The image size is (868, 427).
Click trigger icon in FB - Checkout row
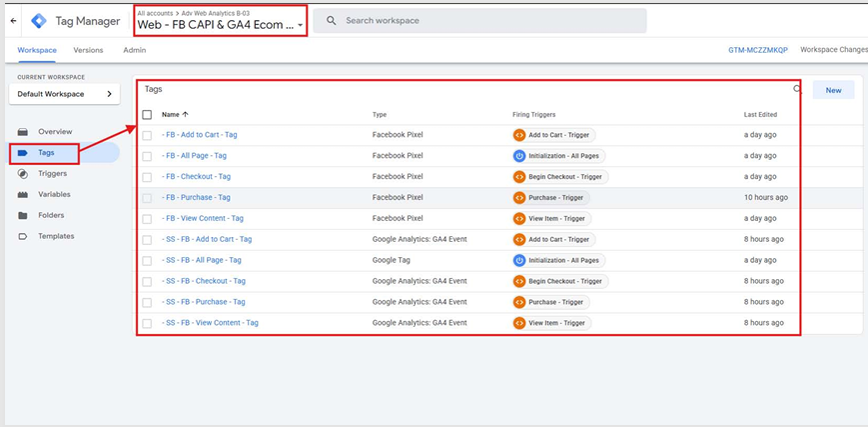point(518,177)
